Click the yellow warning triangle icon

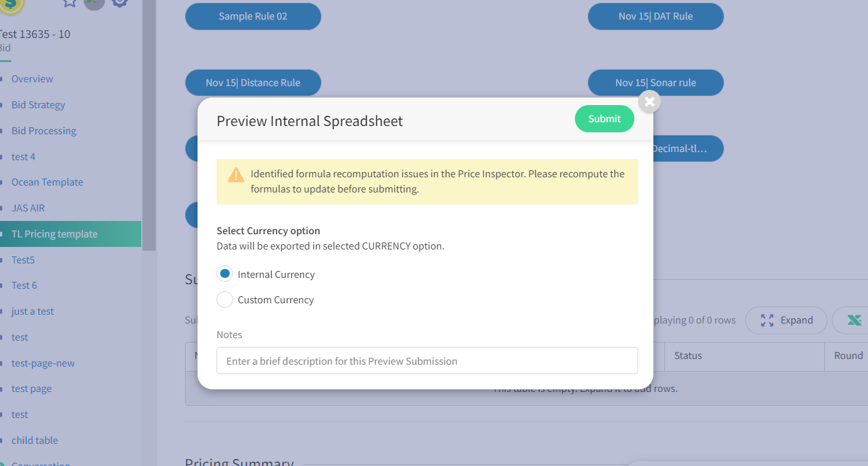point(236,175)
